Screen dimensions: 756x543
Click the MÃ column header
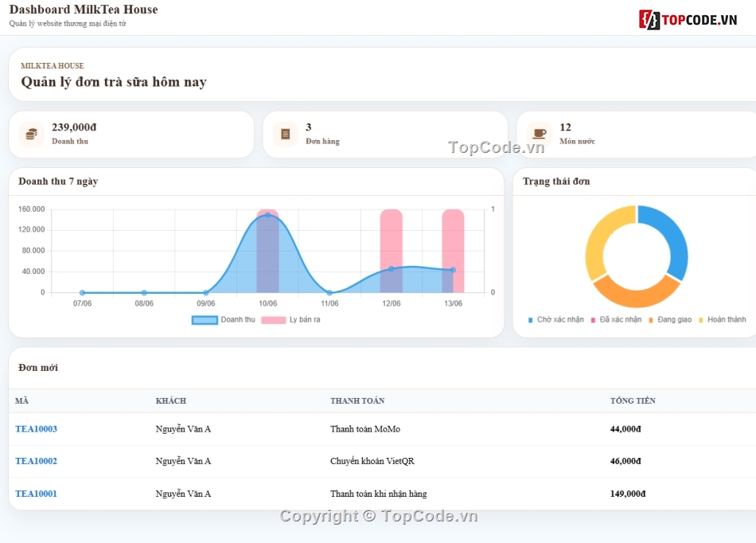coord(21,400)
